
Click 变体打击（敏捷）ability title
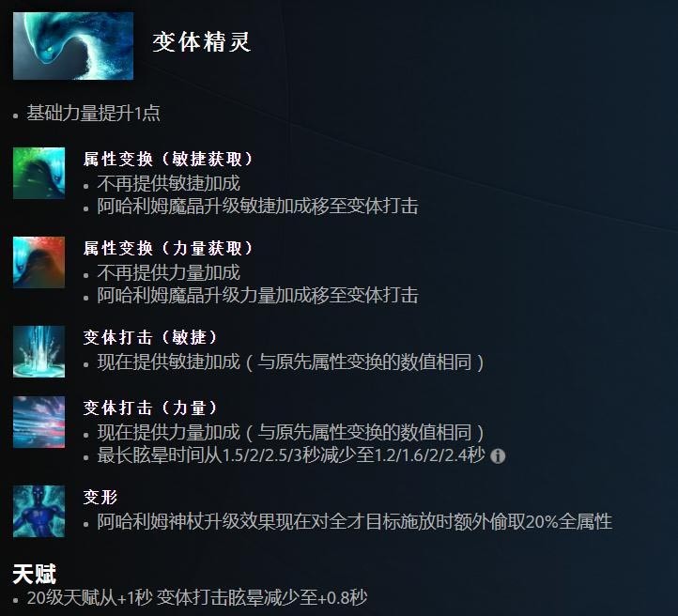(x=151, y=337)
